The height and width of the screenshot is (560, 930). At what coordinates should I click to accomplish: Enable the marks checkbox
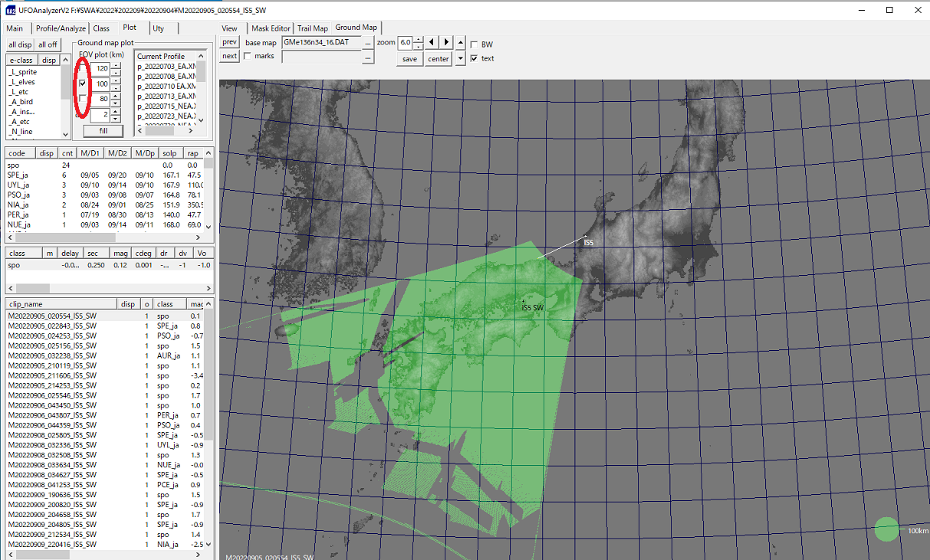248,56
